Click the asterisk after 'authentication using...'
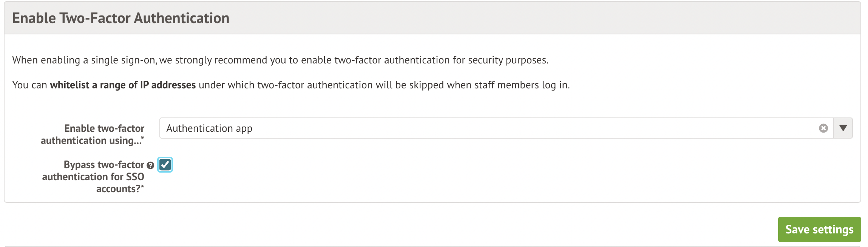 point(142,139)
